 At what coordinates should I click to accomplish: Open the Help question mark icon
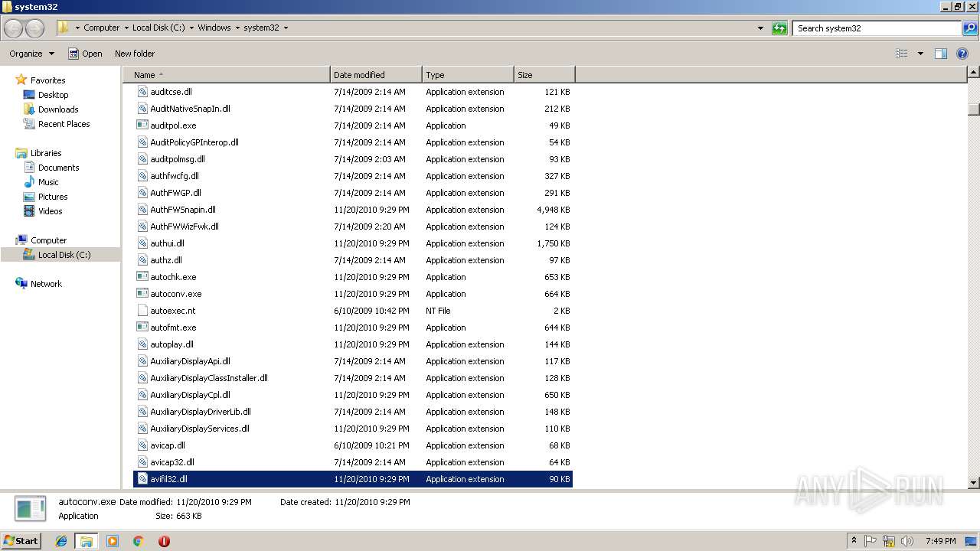click(x=962, y=54)
